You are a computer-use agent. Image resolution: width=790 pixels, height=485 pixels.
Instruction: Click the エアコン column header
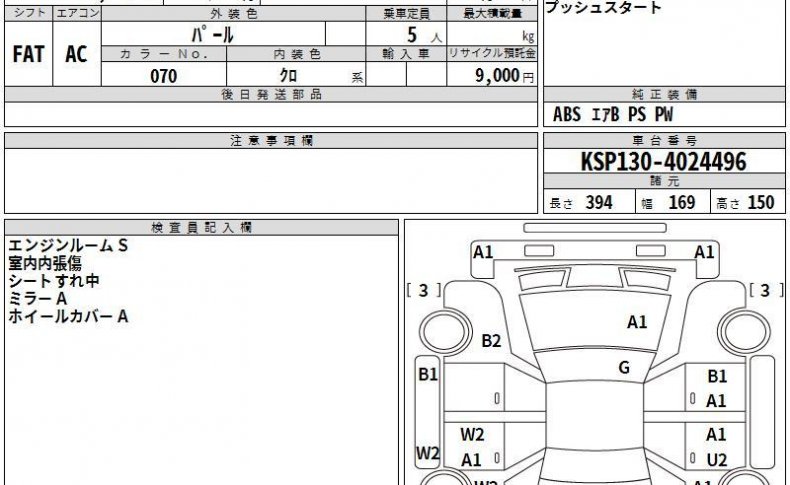click(x=77, y=13)
